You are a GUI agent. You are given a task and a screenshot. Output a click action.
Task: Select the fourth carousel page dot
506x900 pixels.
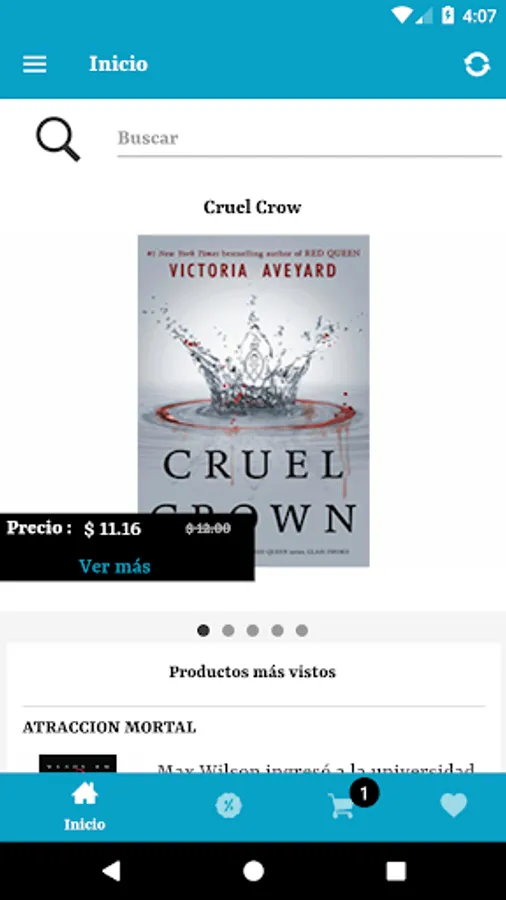pyautogui.click(x=277, y=631)
